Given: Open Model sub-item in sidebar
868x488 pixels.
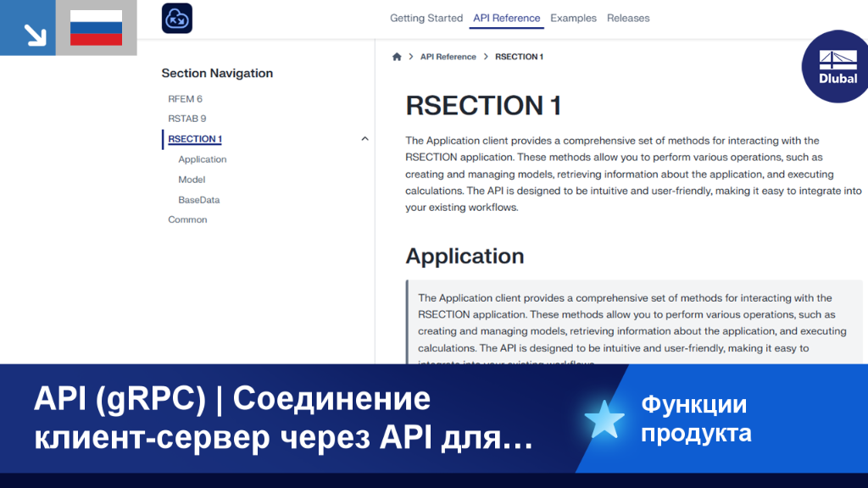Looking at the screenshot, I should coord(192,180).
